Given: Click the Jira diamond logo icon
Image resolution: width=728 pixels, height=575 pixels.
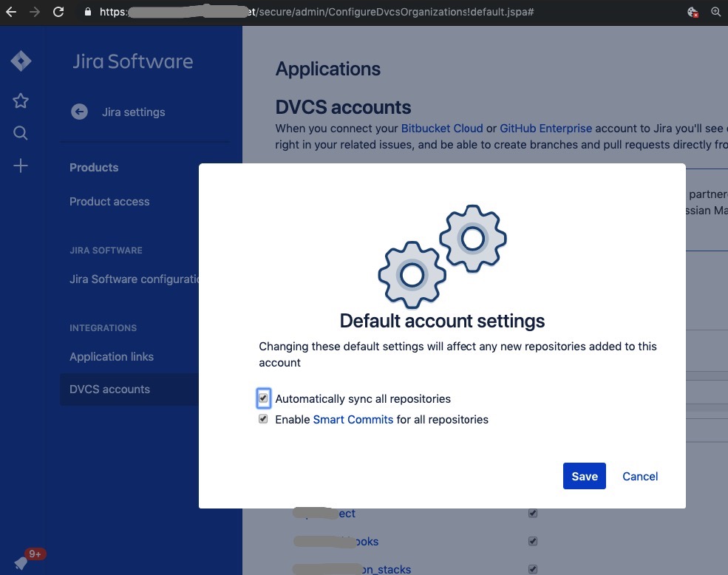Looking at the screenshot, I should click(x=21, y=61).
